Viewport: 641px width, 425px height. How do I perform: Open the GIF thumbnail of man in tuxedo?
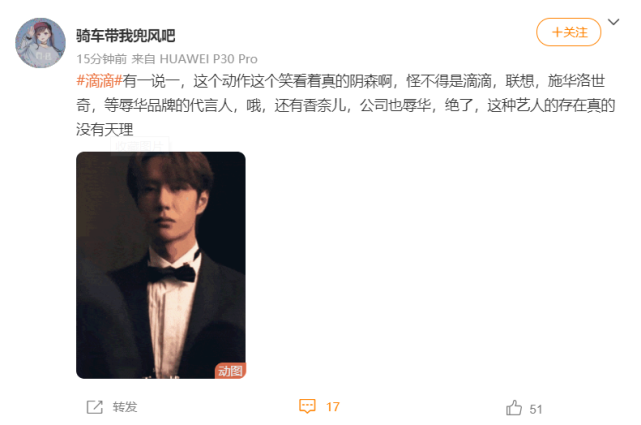pyautogui.click(x=161, y=265)
